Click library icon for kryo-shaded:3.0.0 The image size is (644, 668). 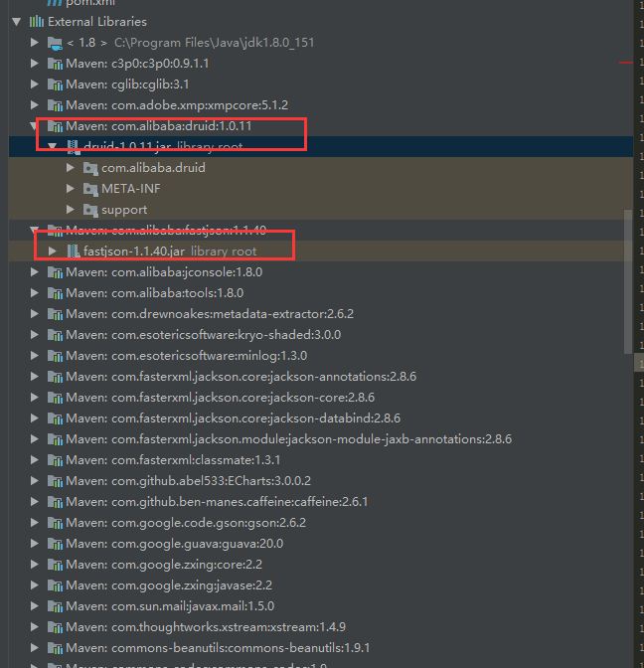(55, 335)
